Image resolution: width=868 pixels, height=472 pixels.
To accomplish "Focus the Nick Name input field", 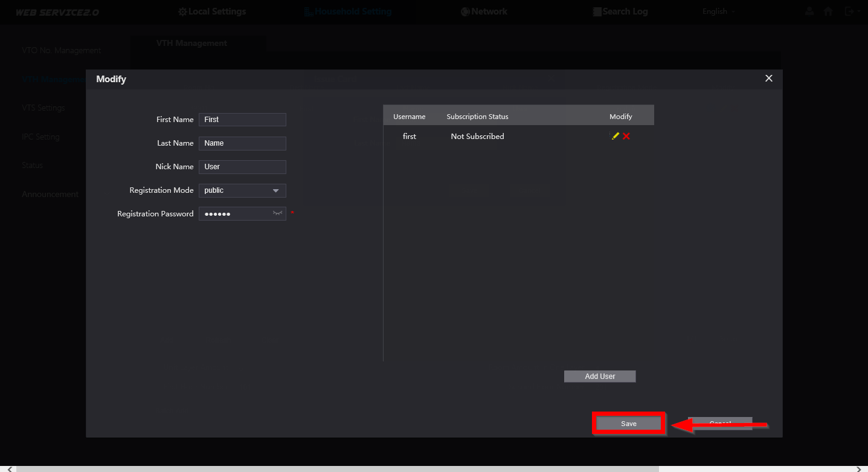I will [x=242, y=167].
